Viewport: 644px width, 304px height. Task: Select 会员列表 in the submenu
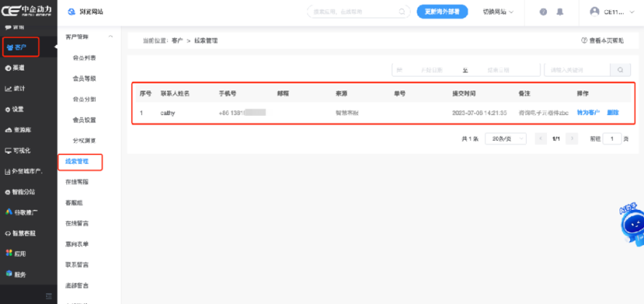84,57
